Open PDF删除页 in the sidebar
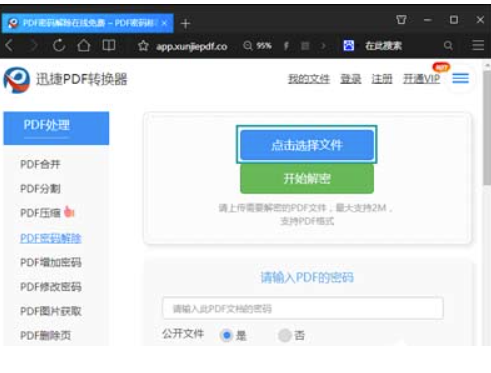 tap(46, 335)
